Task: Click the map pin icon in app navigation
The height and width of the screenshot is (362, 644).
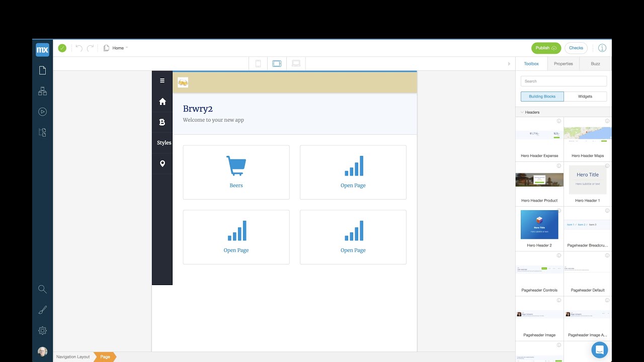Action: [162, 163]
